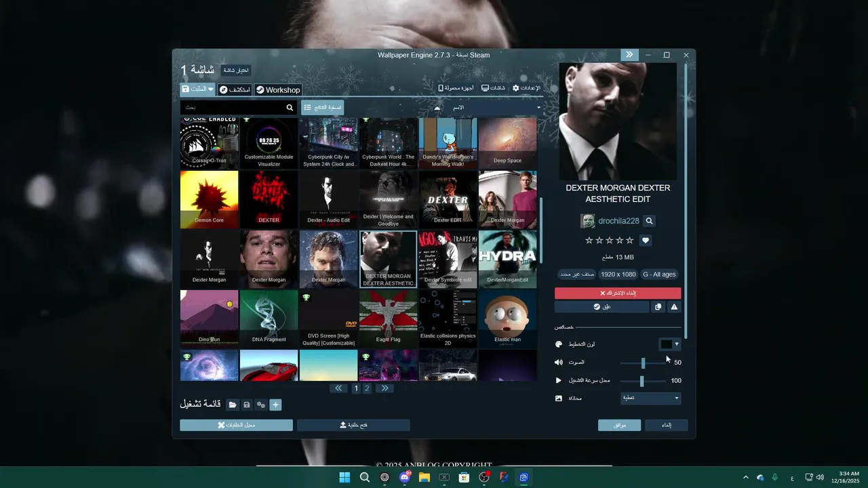The width and height of the screenshot is (868, 488).
Task: Click the open wallpaper (فتح خلفية) button
Action: (x=353, y=425)
